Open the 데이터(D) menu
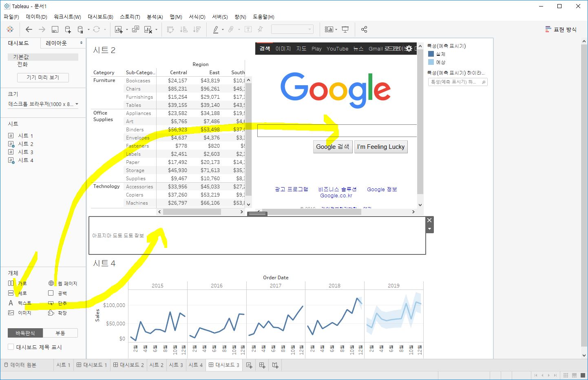This screenshot has height=380, width=588. tap(37, 17)
